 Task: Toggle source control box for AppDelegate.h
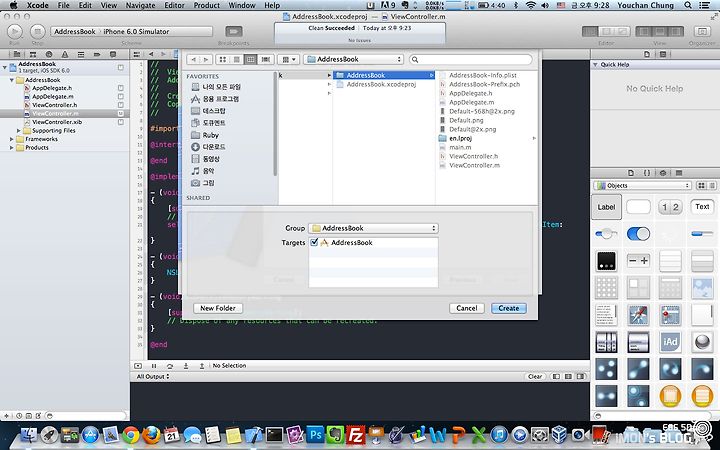[120, 88]
